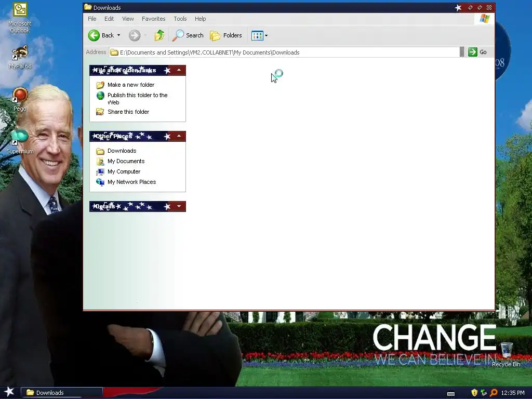
Task: Open My Computer in Other Places
Action: [x=124, y=171]
